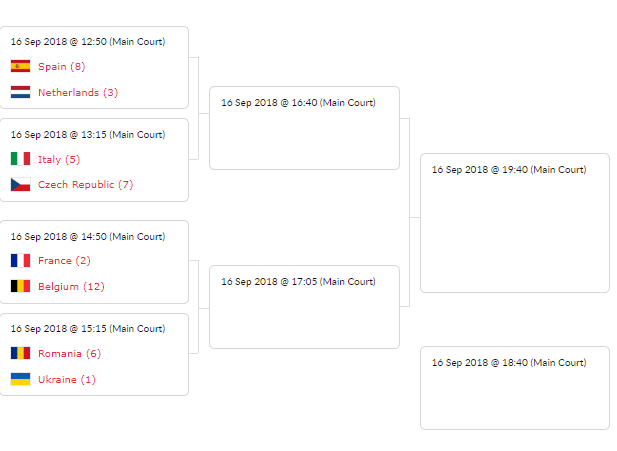
Task: Click the Italy flag icon
Action: click(x=20, y=159)
